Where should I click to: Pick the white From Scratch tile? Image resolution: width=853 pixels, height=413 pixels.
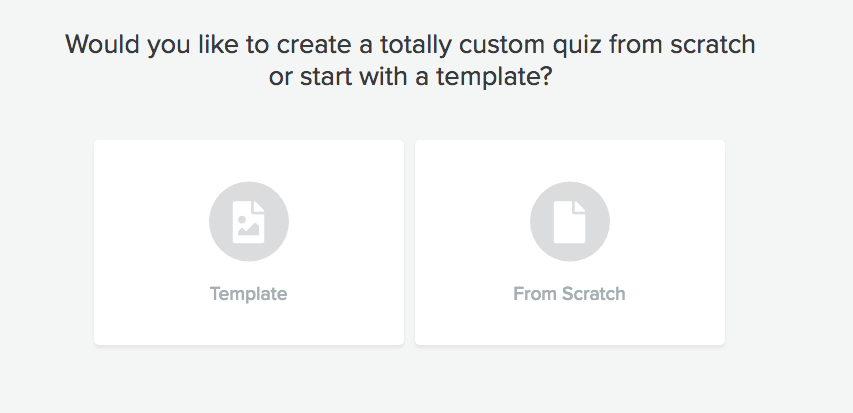click(569, 242)
